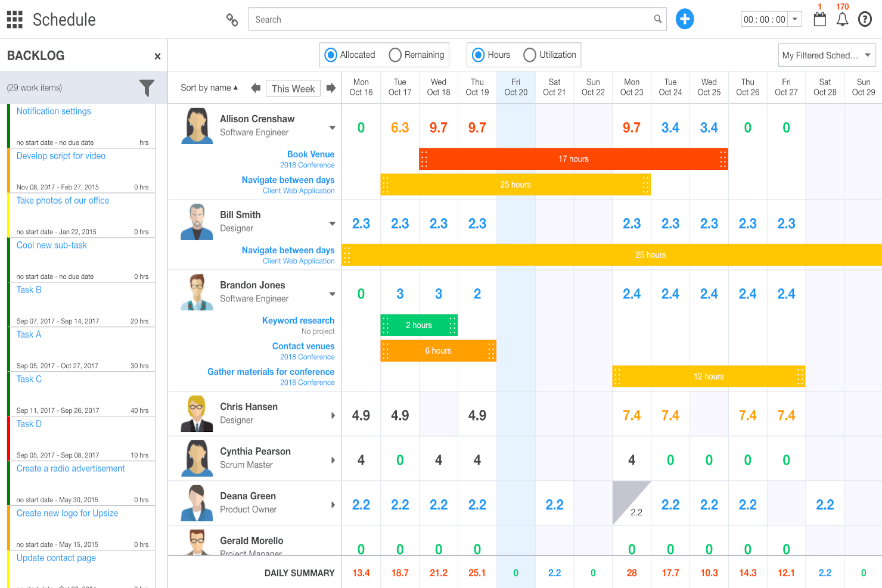Select the Hours radio button

pos(478,55)
